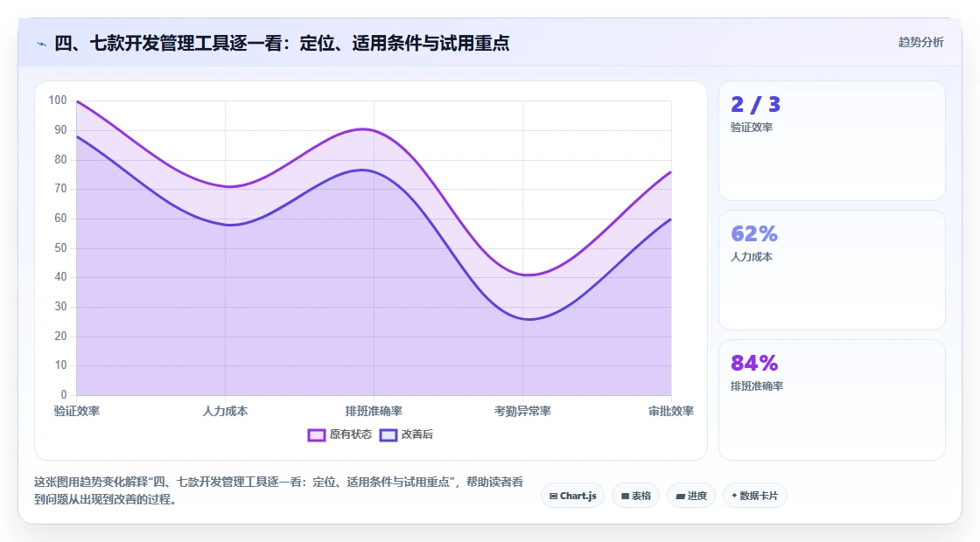Viewport: 980px width, 542px height.
Task: Open the 进度 chip
Action: tap(691, 496)
